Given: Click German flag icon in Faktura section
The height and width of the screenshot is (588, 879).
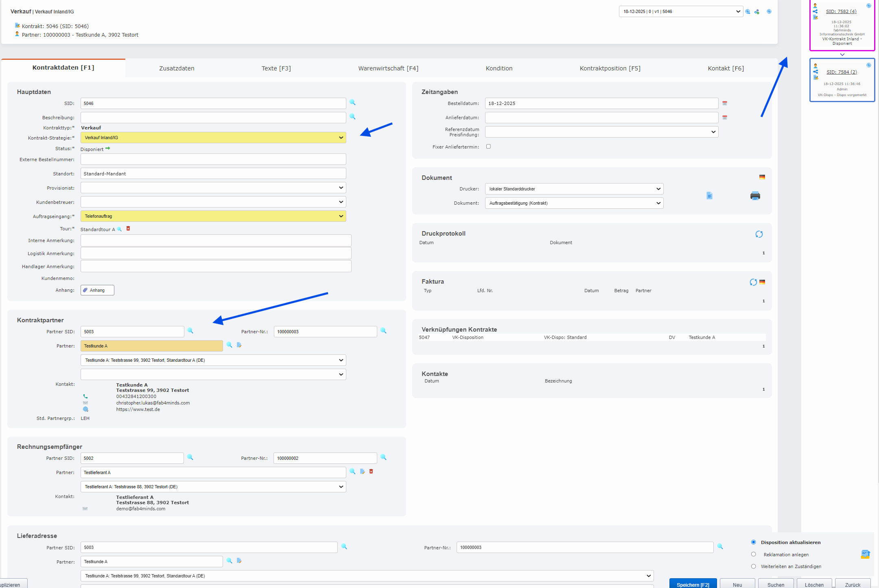Looking at the screenshot, I should click(x=762, y=282).
